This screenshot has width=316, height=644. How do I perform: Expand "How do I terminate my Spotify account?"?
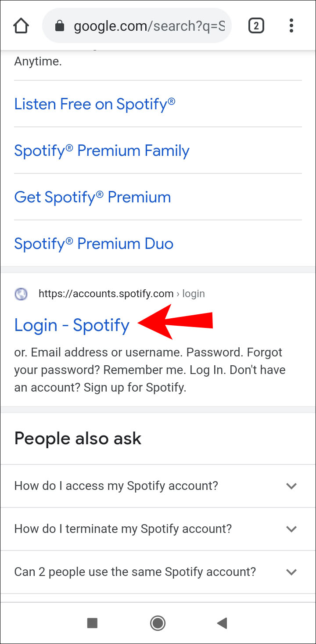(123, 529)
